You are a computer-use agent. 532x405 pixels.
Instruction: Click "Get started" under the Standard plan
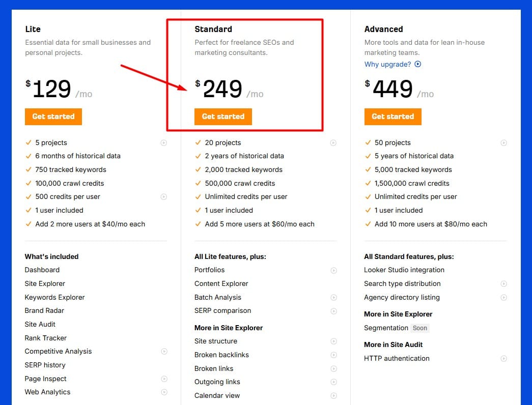click(x=223, y=117)
